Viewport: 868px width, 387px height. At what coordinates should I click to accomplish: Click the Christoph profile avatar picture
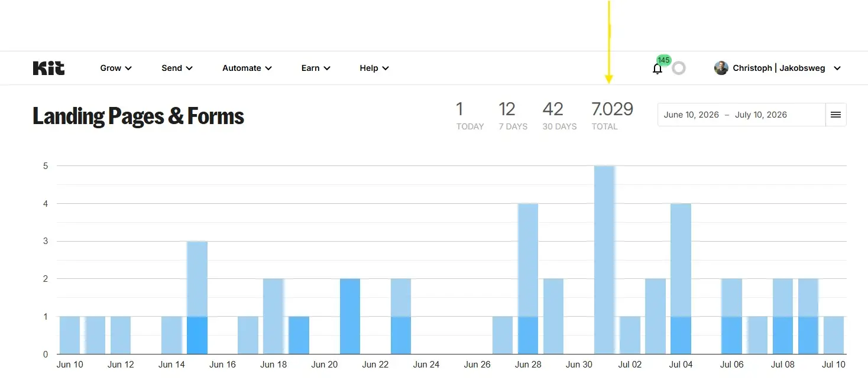point(721,68)
